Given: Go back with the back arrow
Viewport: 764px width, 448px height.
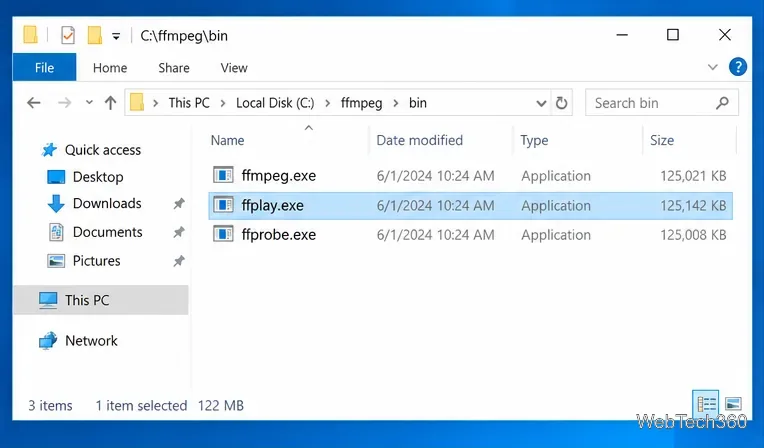Looking at the screenshot, I should 34,103.
